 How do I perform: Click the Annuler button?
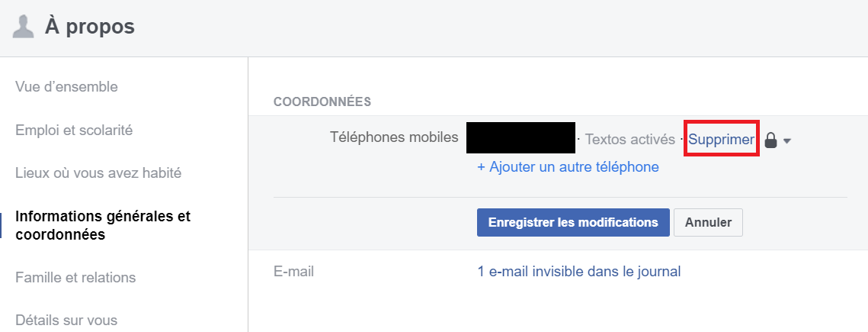click(708, 222)
